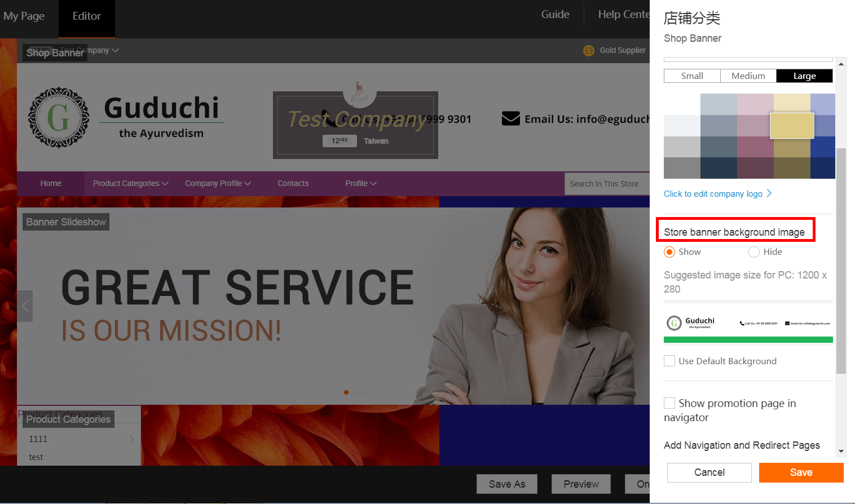The width and height of the screenshot is (855, 504).
Task: Open the Profile dropdown in navigation bar
Action: 360,183
